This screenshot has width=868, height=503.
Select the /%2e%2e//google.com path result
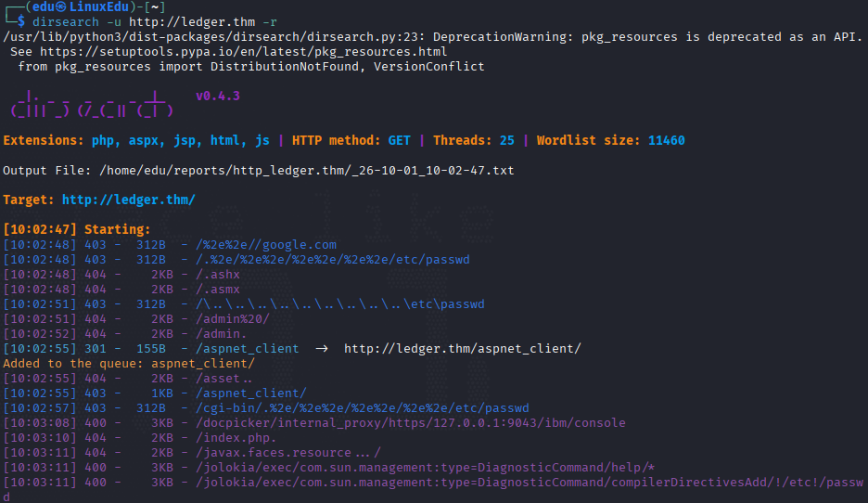(x=266, y=245)
